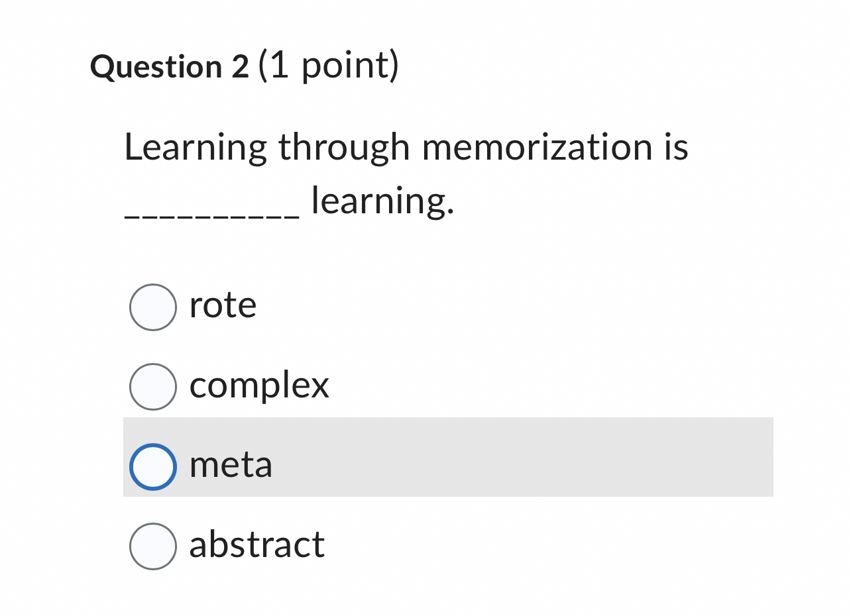Click the "meta" answer label text
The width and height of the screenshot is (851, 616).
coord(230,466)
